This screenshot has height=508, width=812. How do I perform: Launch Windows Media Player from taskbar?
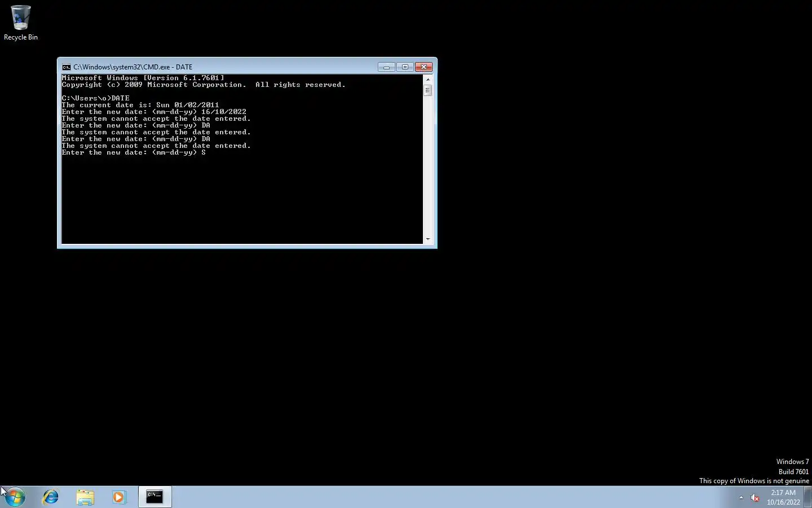(119, 497)
